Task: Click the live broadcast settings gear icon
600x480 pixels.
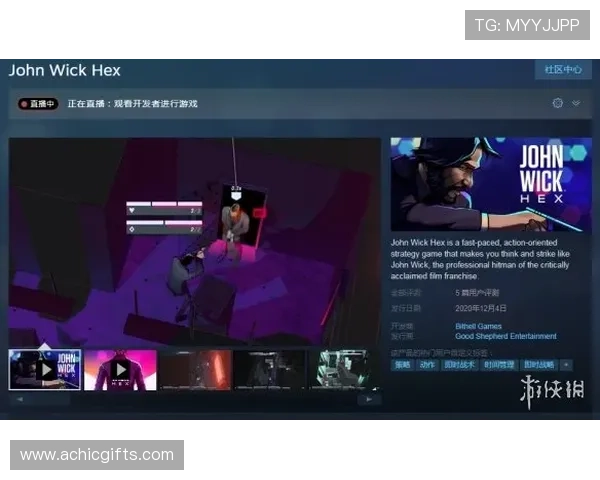Action: 558,103
